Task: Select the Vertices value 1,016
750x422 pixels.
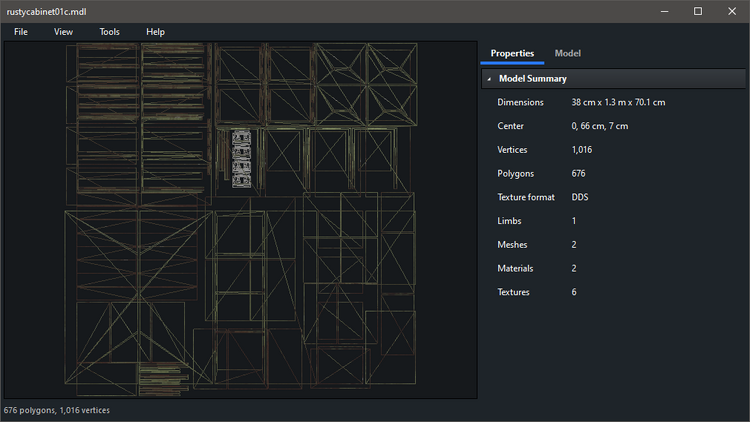Action: (x=582, y=150)
